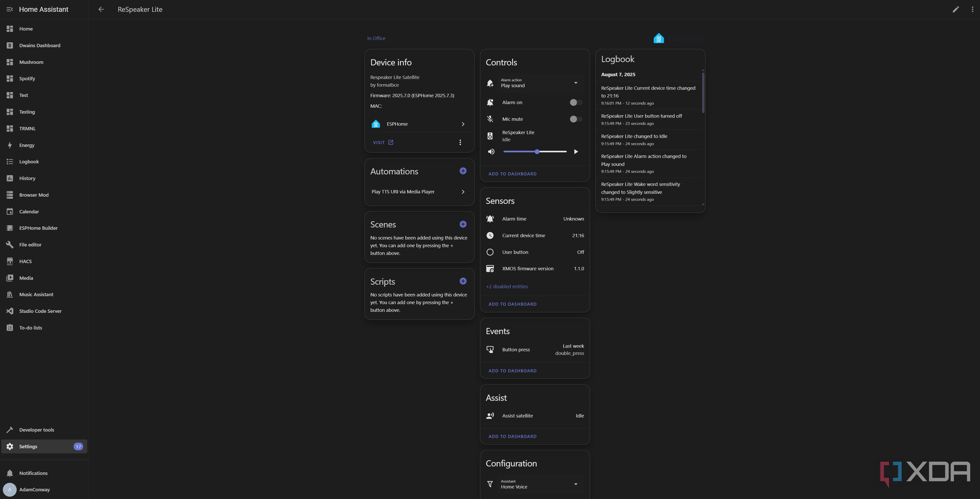Toggle the Alarm on switch
The height and width of the screenshot is (499, 980).
coord(576,102)
